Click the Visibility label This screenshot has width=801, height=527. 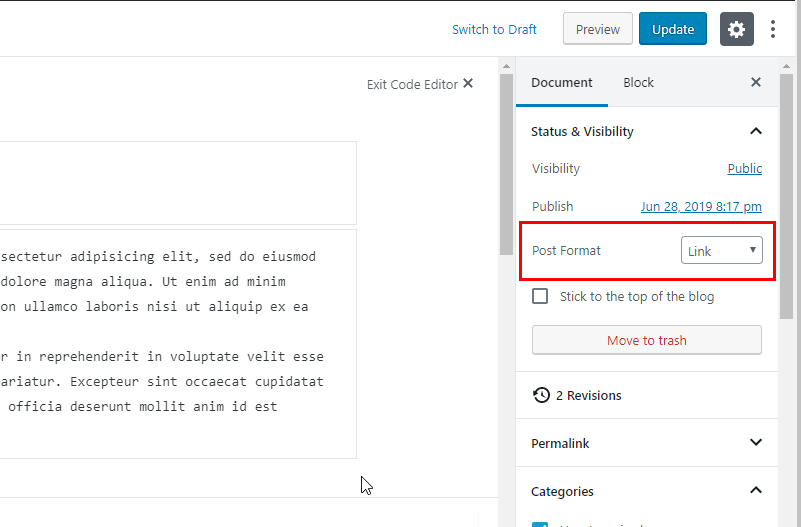click(556, 169)
